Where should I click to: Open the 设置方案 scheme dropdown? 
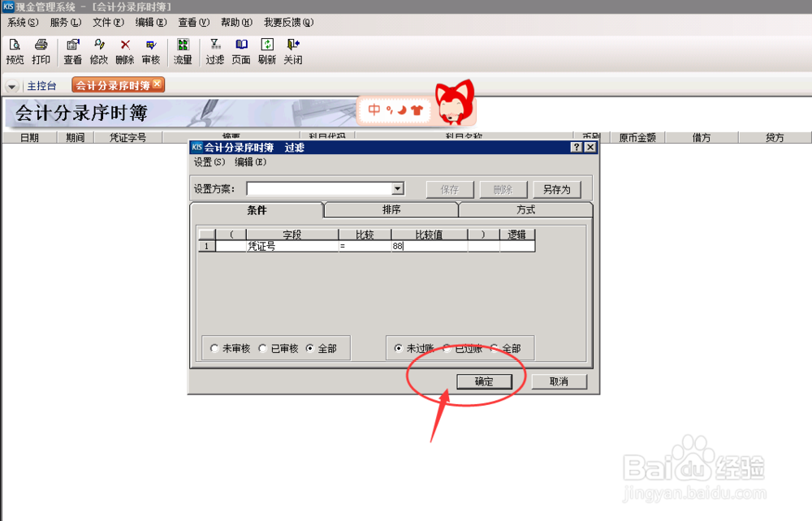[396, 188]
